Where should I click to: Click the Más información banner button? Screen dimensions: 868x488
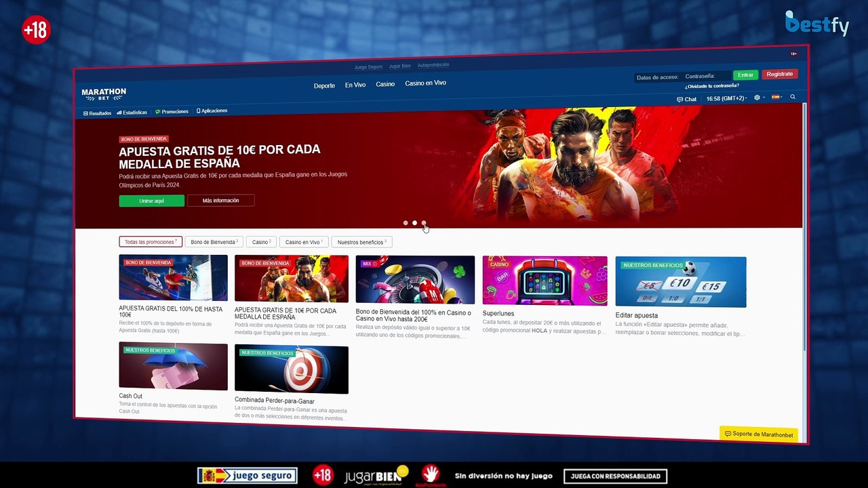click(220, 201)
